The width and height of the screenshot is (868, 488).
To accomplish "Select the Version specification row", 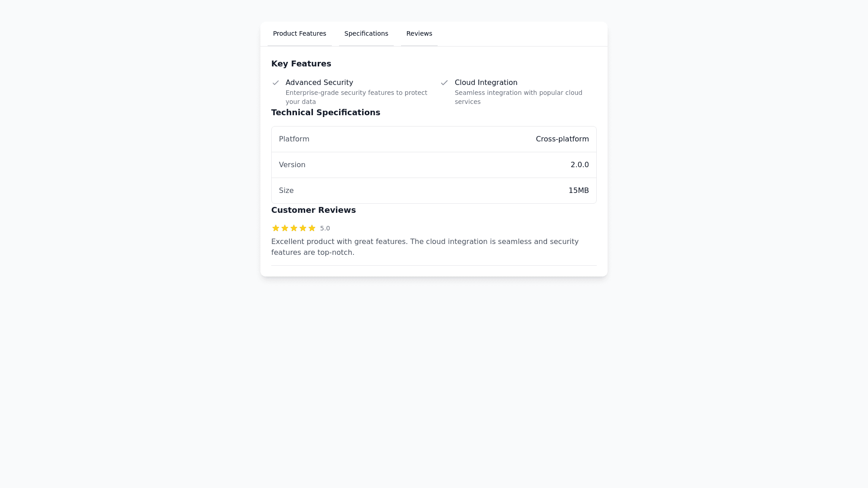I will coord(434,165).
